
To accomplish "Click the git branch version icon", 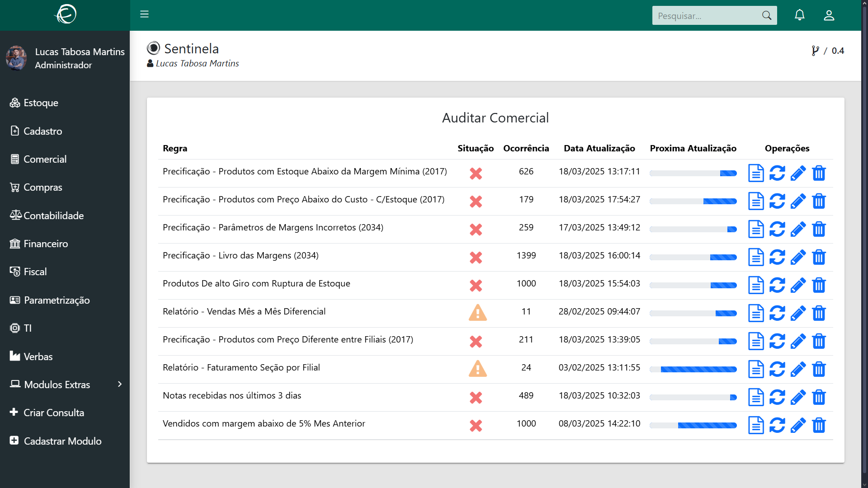I will 815,51.
